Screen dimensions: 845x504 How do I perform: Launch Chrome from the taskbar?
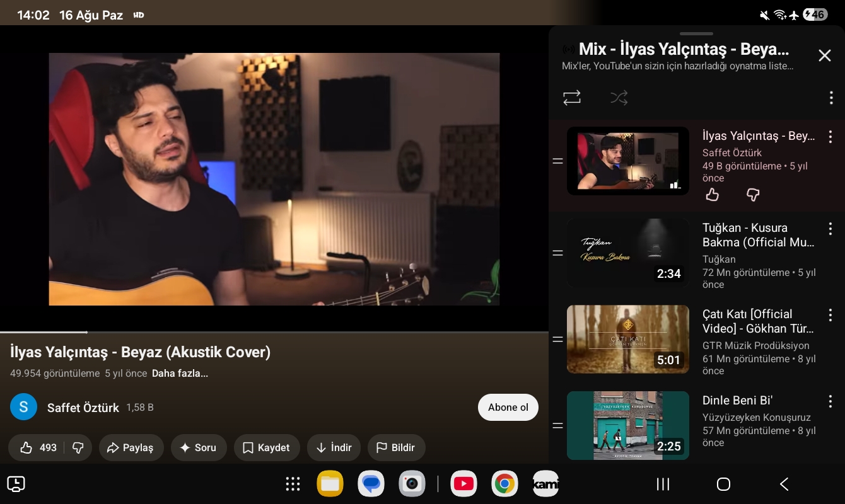[504, 484]
